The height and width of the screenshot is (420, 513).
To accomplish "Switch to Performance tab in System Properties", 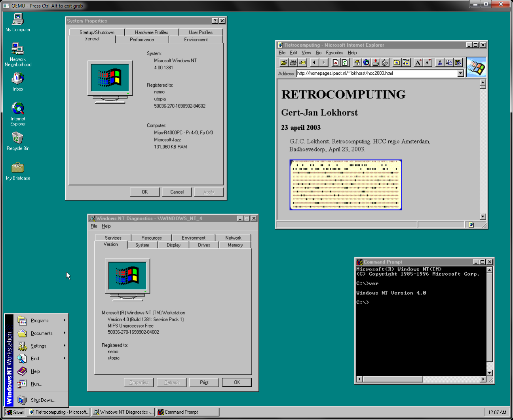I will [142, 40].
